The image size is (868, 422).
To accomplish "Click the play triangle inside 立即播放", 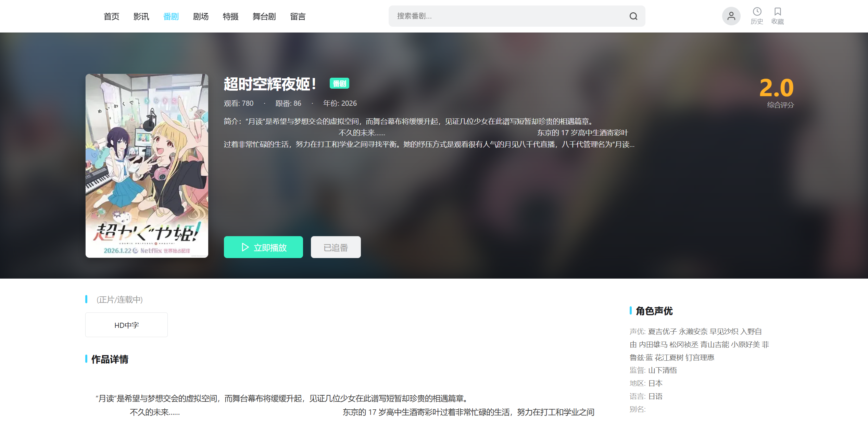I will click(244, 247).
